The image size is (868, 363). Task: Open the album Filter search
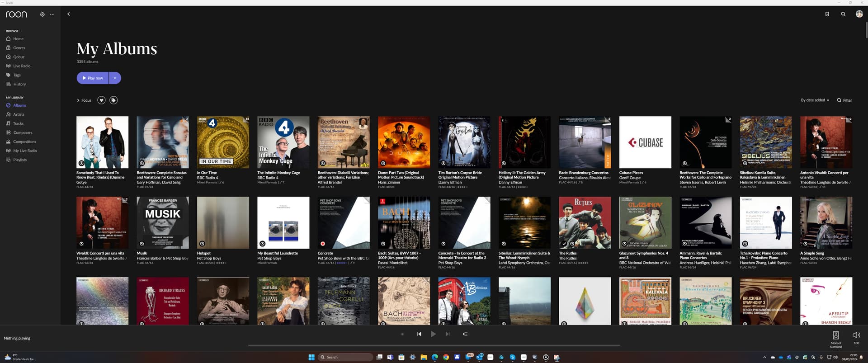[844, 100]
